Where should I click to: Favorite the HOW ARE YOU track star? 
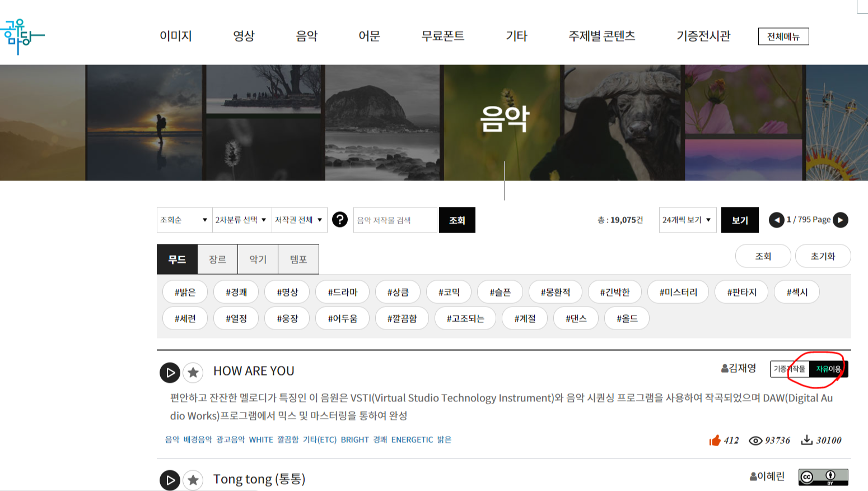tap(193, 372)
